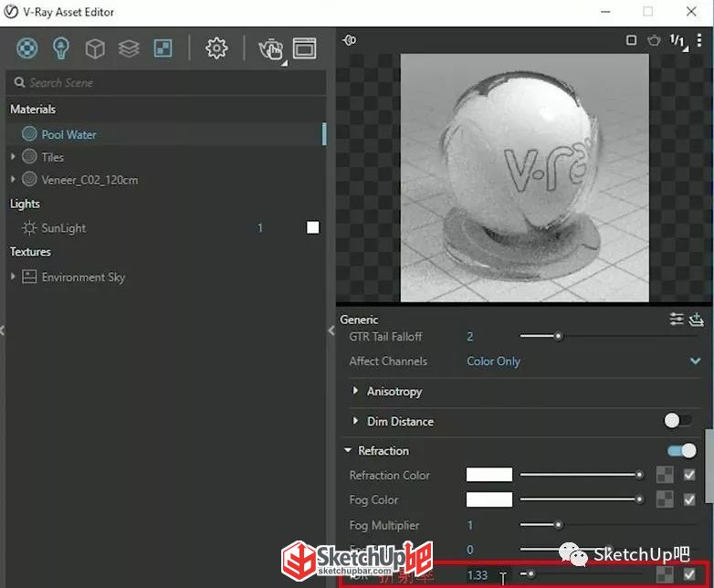This screenshot has height=588, width=714.
Task: Open the Affect Channels dropdown
Action: click(583, 362)
